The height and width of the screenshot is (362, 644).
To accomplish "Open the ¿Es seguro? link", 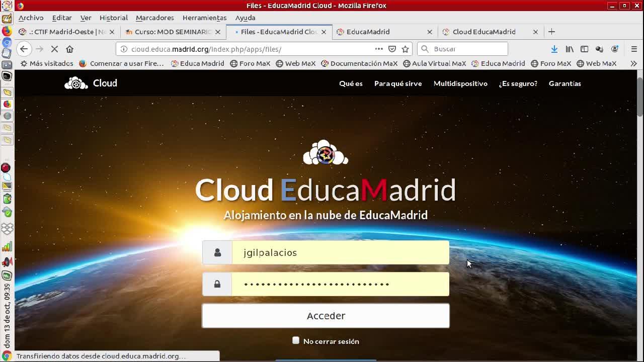I will [x=518, y=83].
